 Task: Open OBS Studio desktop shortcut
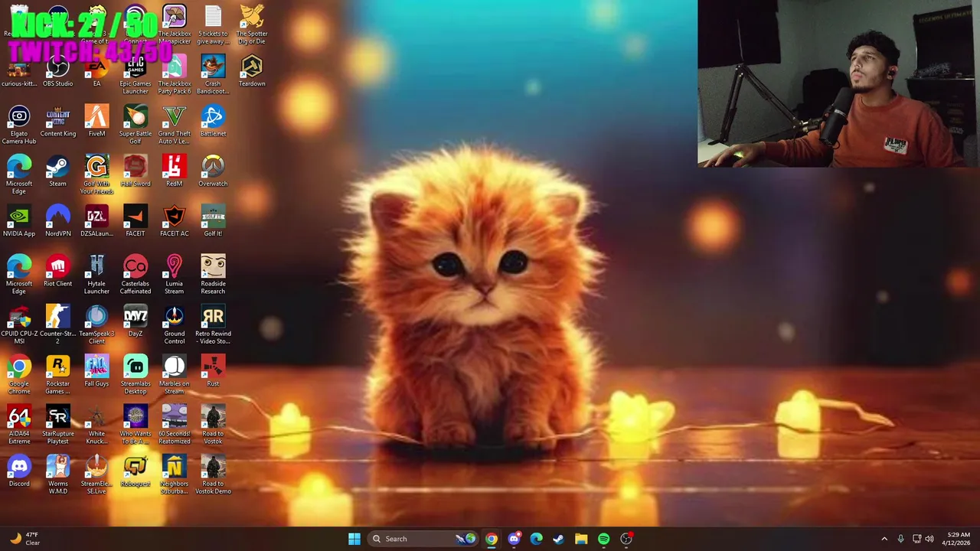click(58, 73)
